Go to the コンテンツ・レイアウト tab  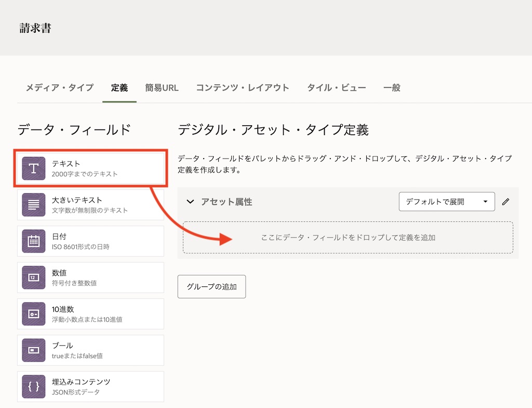(x=243, y=87)
